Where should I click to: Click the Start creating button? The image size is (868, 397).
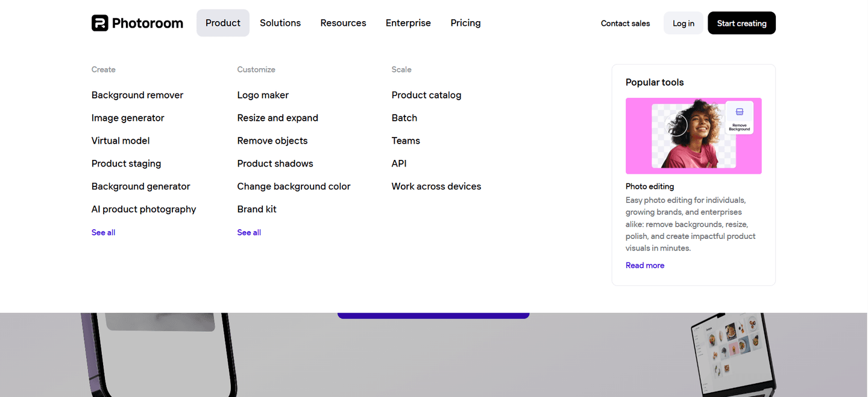tap(741, 23)
